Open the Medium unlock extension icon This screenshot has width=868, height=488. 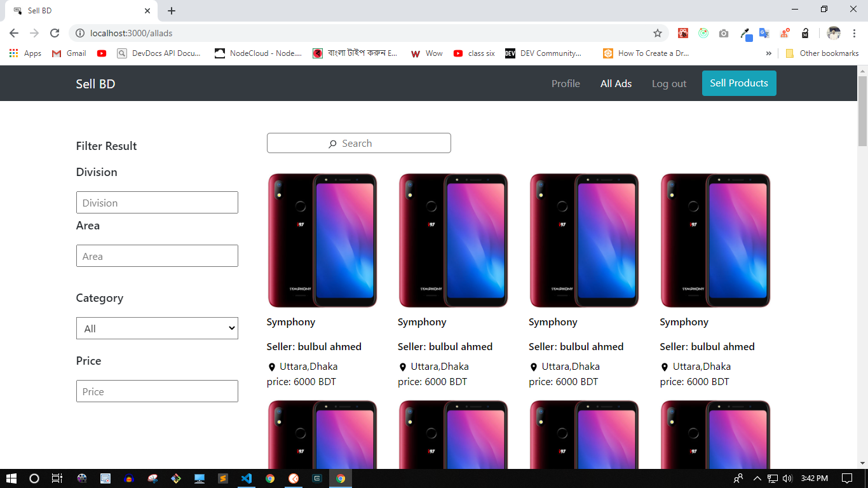click(x=805, y=33)
